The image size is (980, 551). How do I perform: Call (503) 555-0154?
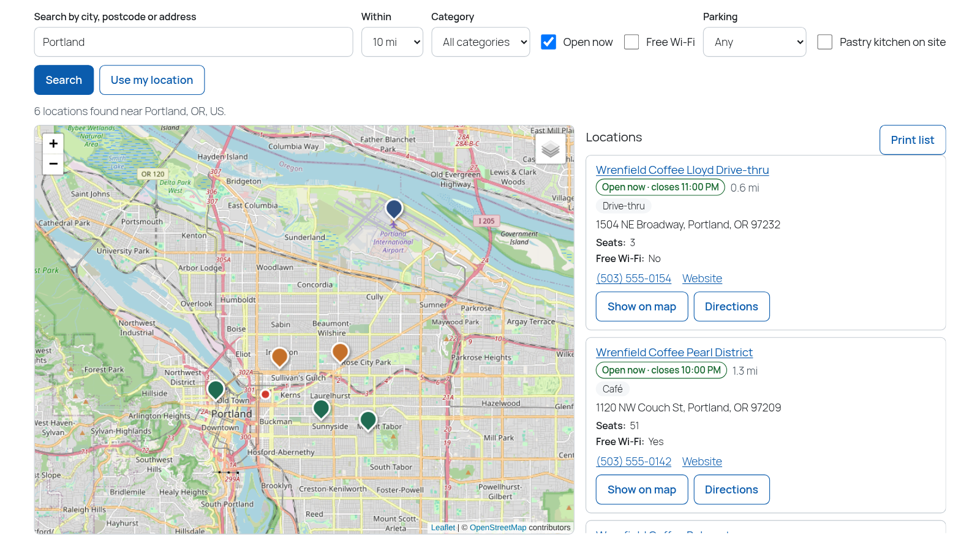pyautogui.click(x=634, y=279)
